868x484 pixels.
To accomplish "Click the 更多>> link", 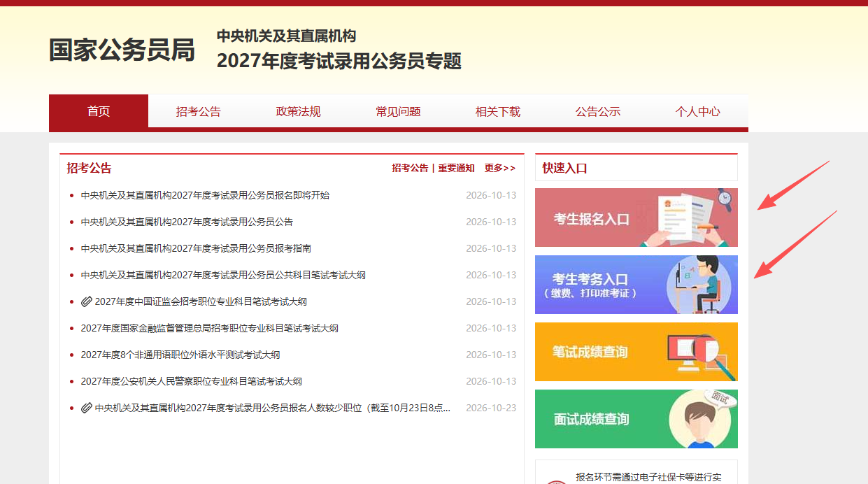I will 499,168.
